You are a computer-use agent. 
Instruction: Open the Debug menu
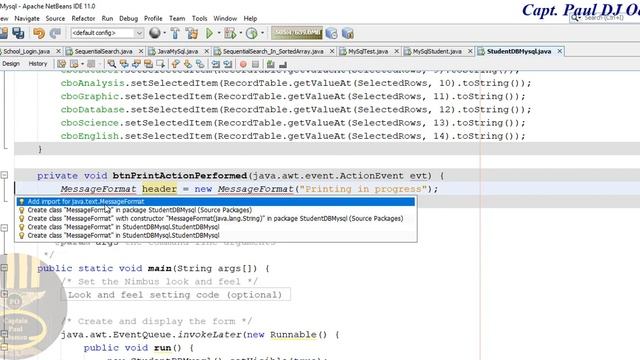(x=129, y=18)
